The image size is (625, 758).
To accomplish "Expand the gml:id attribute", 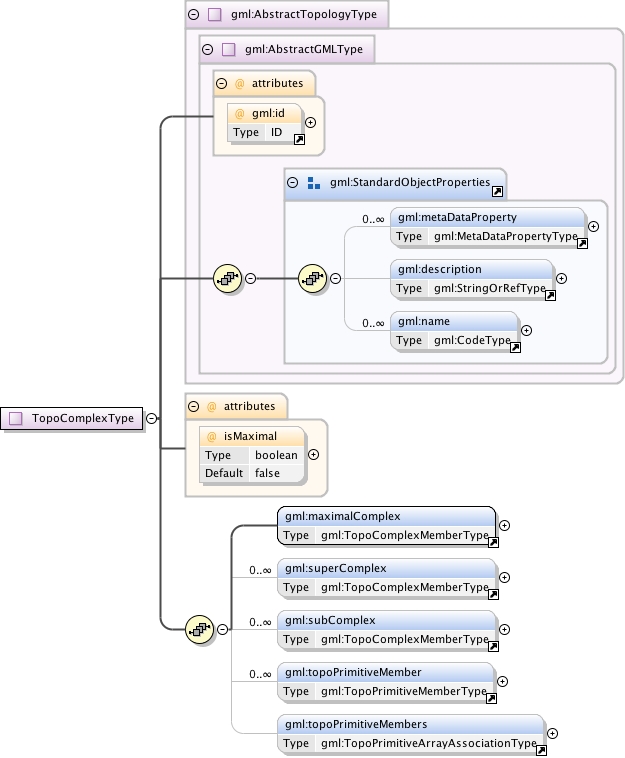I will [310, 123].
